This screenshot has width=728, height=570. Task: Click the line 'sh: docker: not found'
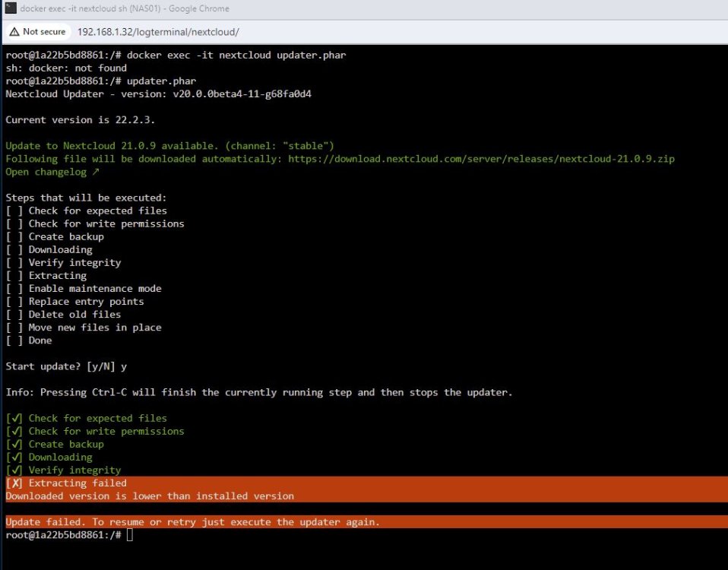point(66,68)
